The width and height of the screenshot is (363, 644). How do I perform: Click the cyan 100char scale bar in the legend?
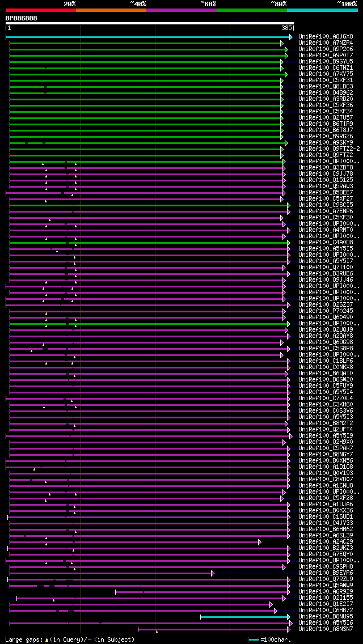click(x=254, y=640)
